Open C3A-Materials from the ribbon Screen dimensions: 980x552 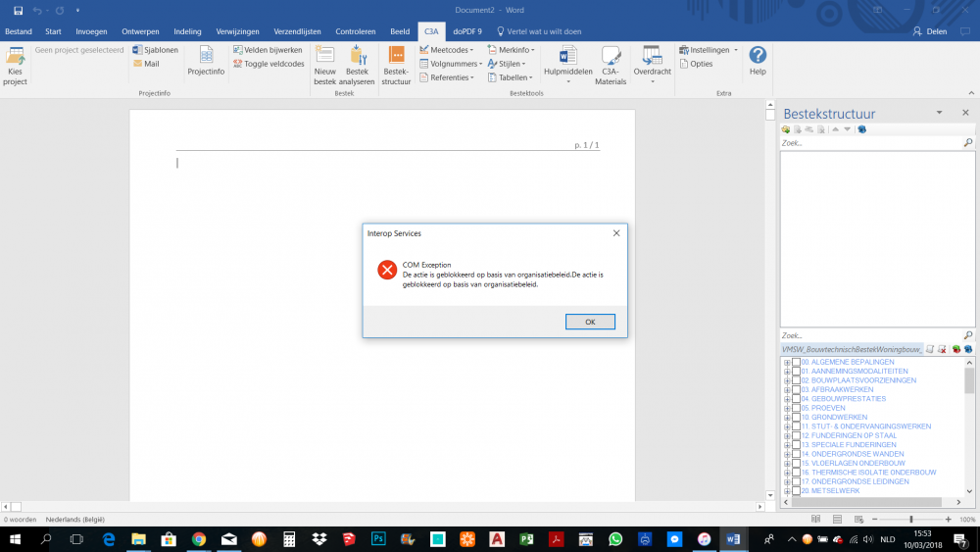click(x=610, y=65)
